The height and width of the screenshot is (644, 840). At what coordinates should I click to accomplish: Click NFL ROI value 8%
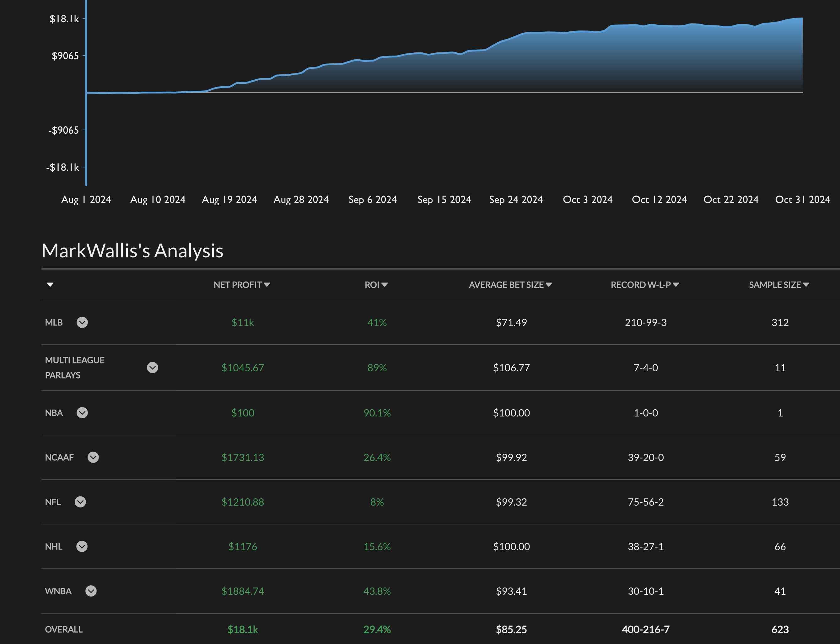click(377, 502)
